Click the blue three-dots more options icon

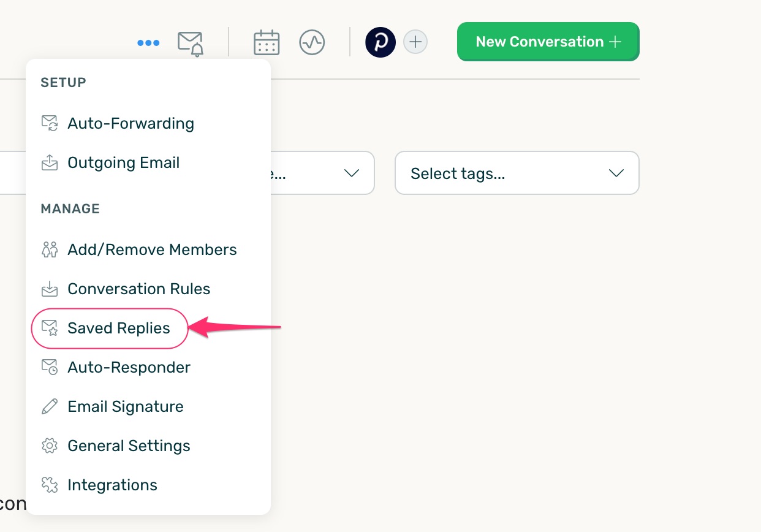pyautogui.click(x=148, y=43)
